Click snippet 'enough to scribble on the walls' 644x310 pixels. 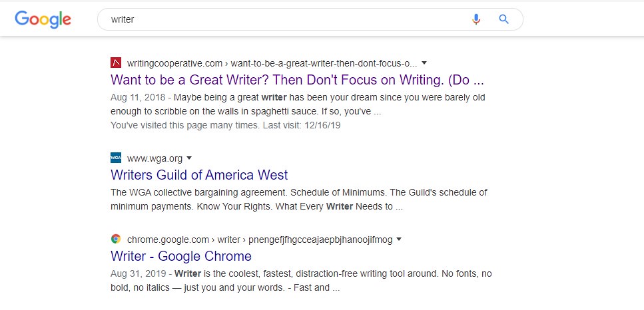point(246,112)
